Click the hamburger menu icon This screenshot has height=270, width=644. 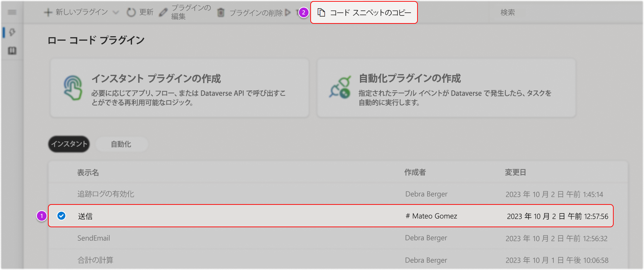[x=12, y=12]
